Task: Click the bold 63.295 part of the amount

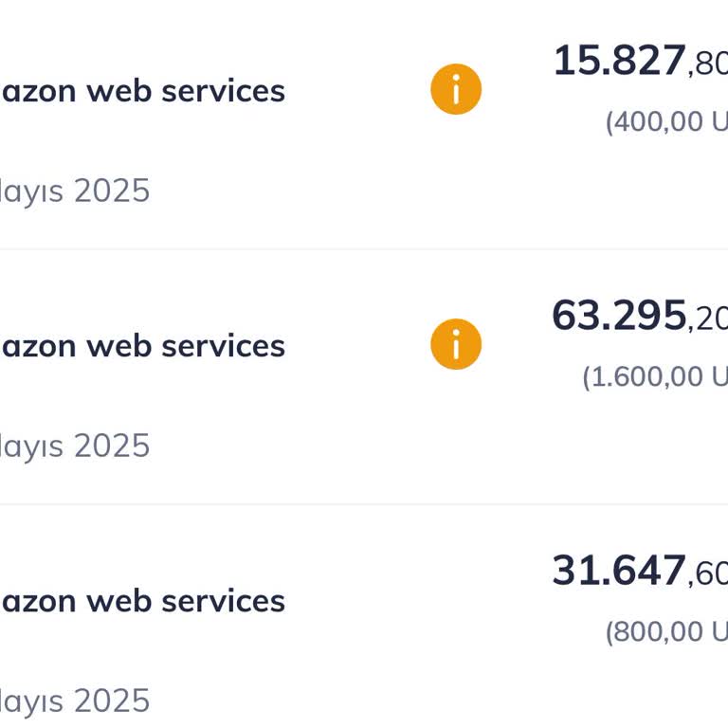Action: 619,316
